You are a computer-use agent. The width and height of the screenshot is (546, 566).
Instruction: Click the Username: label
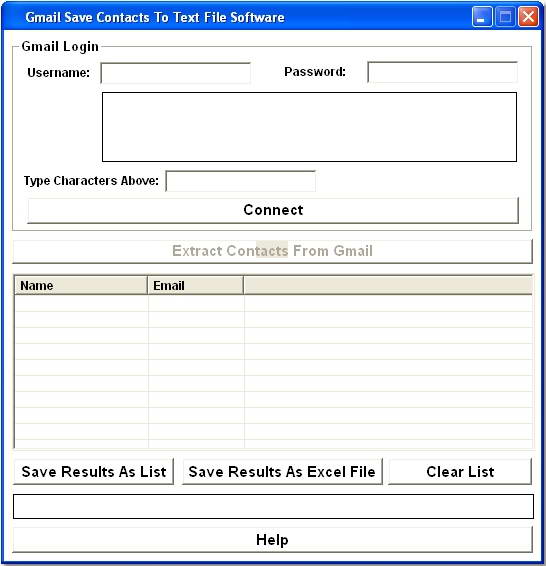[x=58, y=73]
